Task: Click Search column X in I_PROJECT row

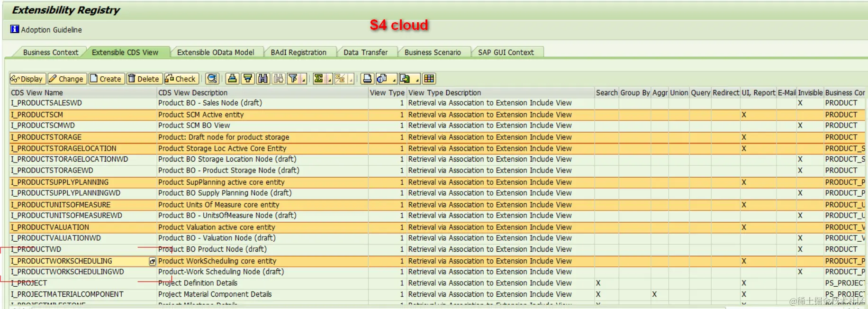Action: pyautogui.click(x=598, y=283)
